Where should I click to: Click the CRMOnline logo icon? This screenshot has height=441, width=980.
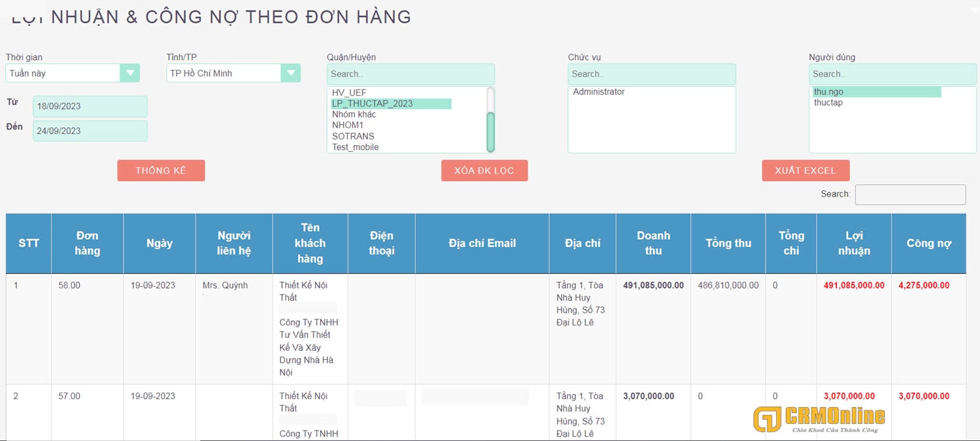tap(767, 419)
